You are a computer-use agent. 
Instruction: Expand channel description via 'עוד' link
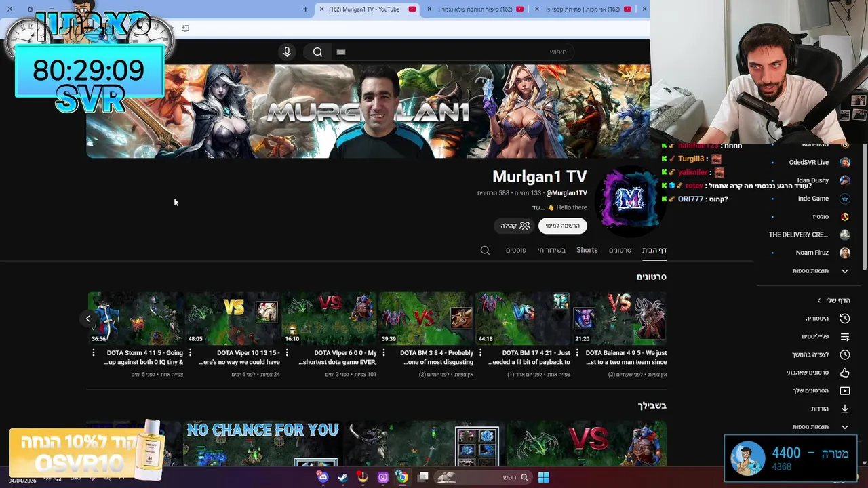[538, 208]
